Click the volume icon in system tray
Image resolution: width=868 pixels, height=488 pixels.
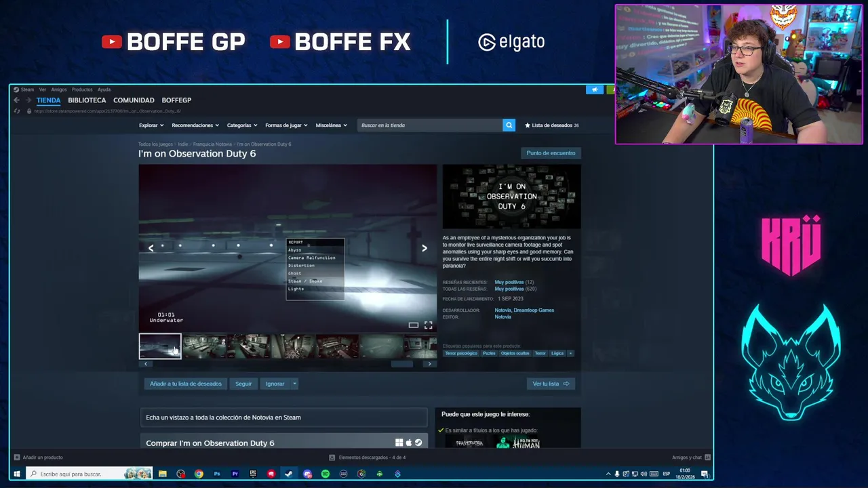pos(644,474)
